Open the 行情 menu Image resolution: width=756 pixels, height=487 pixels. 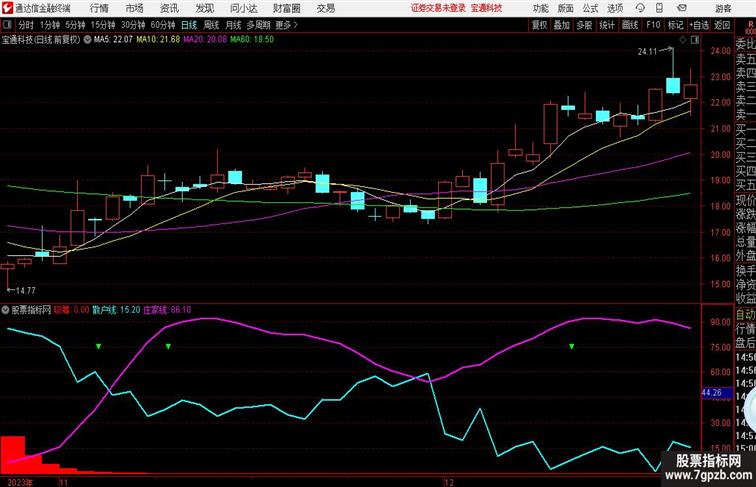pos(99,8)
